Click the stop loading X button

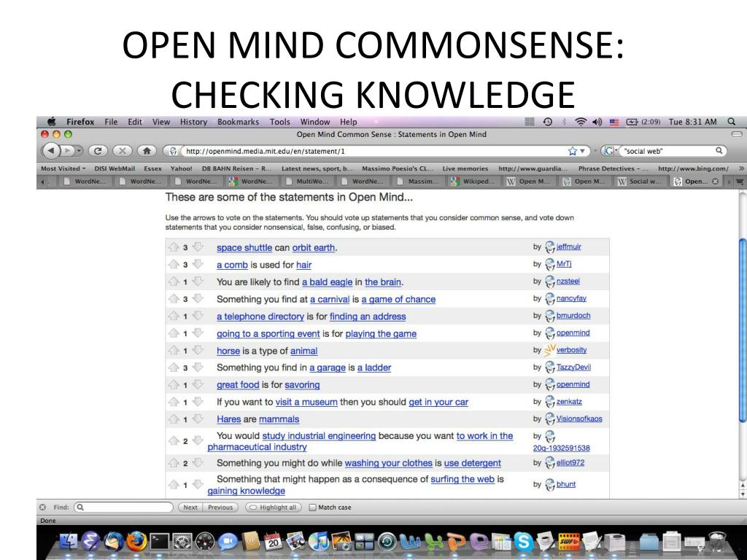pos(123,151)
